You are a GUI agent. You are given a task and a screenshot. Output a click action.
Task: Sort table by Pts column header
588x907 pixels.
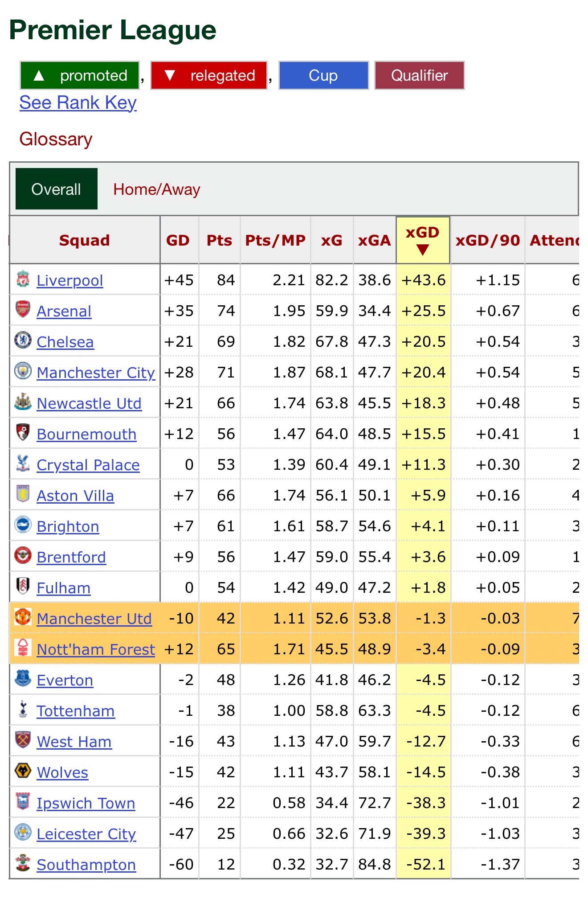[219, 240]
